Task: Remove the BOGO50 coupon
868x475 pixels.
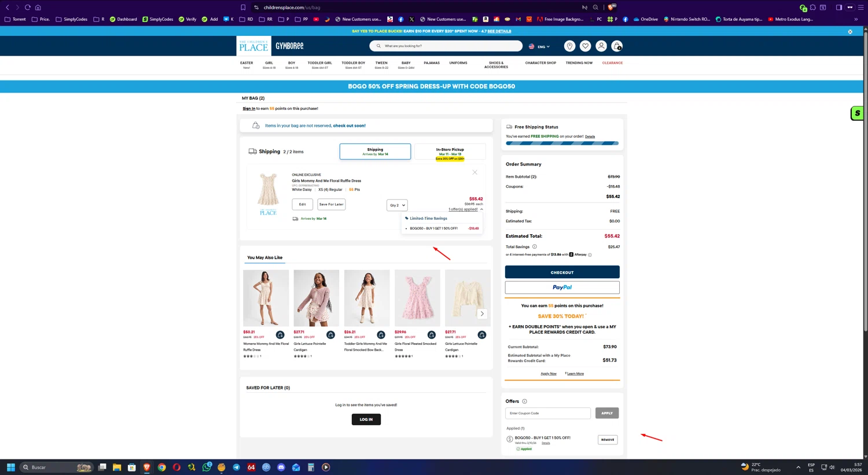Action: coord(608,440)
